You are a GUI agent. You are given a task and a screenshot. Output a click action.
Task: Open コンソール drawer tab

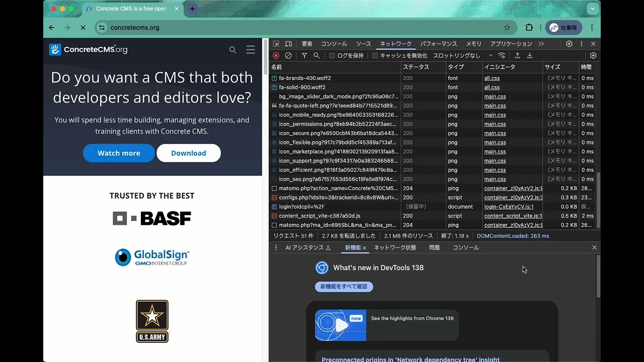pyautogui.click(x=465, y=247)
